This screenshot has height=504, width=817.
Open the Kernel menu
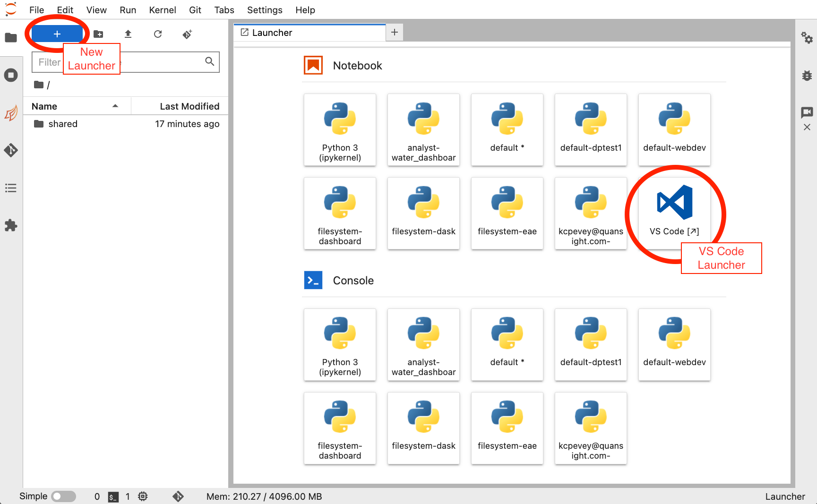click(162, 10)
